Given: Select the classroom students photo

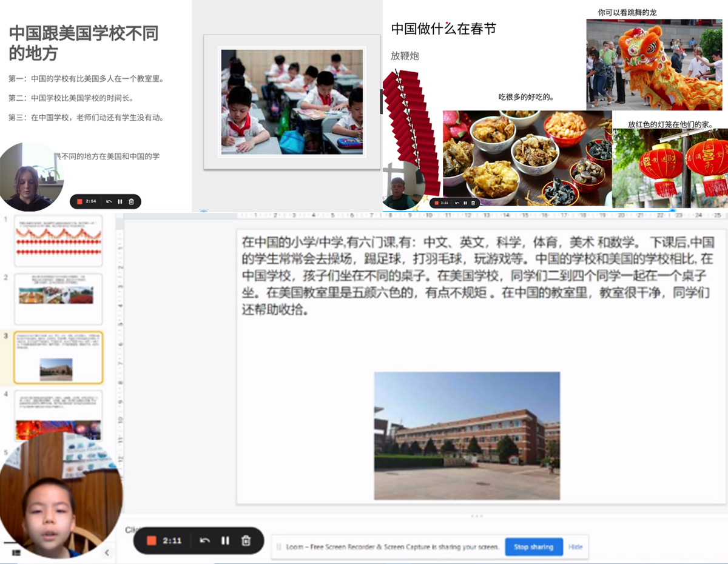Looking at the screenshot, I should (291, 101).
